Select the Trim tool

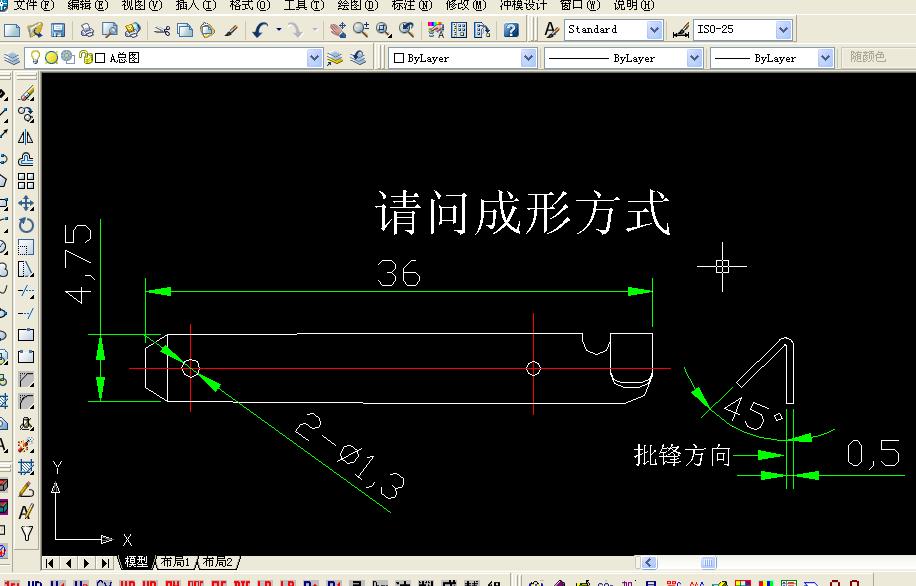tap(26, 291)
